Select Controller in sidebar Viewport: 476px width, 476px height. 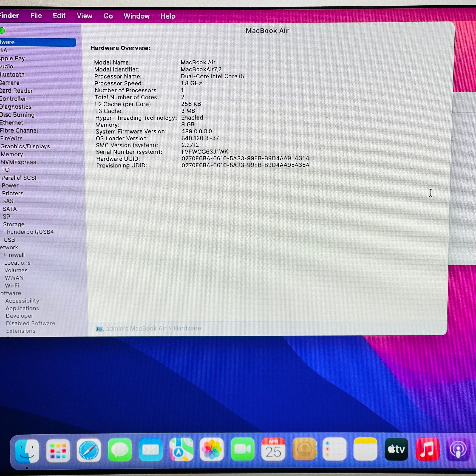coord(13,99)
